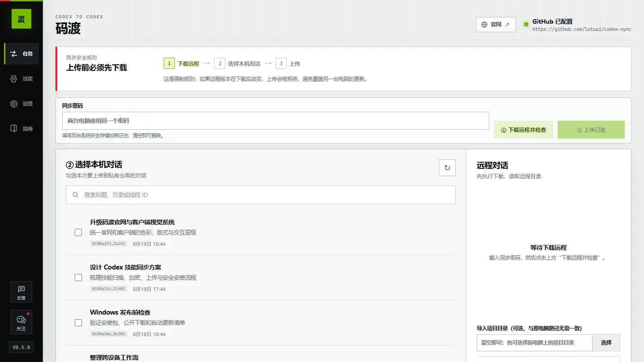Screen dimensions: 644x362
Task: Click the thread ID 0198a2f3…2a101
Action: pos(109,244)
